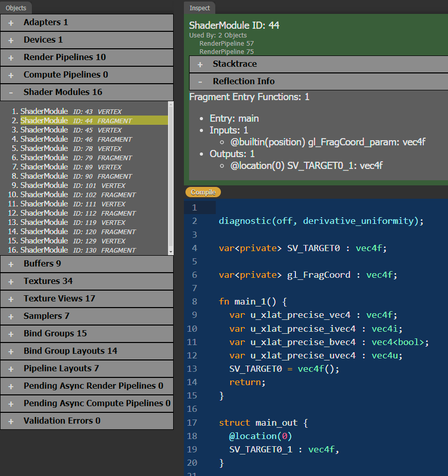Switch to the Objects tab
448x476 pixels.
(x=16, y=8)
